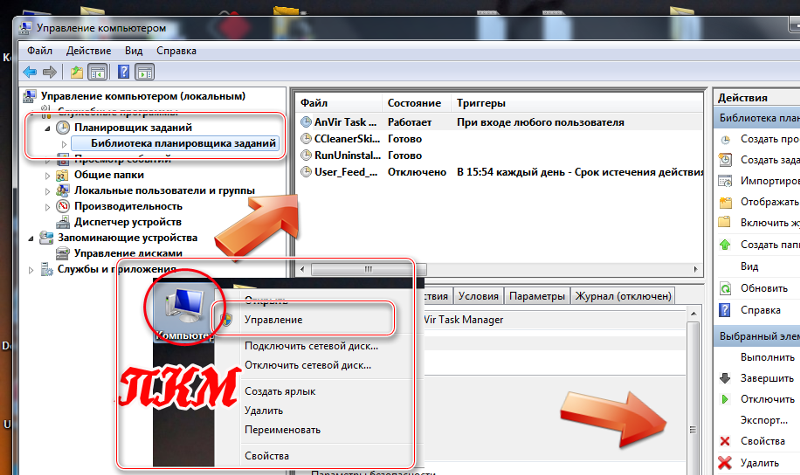Click the Back arrow toolbar icon

(x=29, y=72)
